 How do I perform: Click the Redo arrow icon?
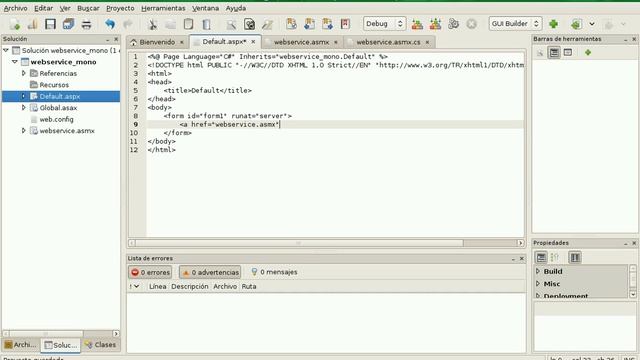128,24
